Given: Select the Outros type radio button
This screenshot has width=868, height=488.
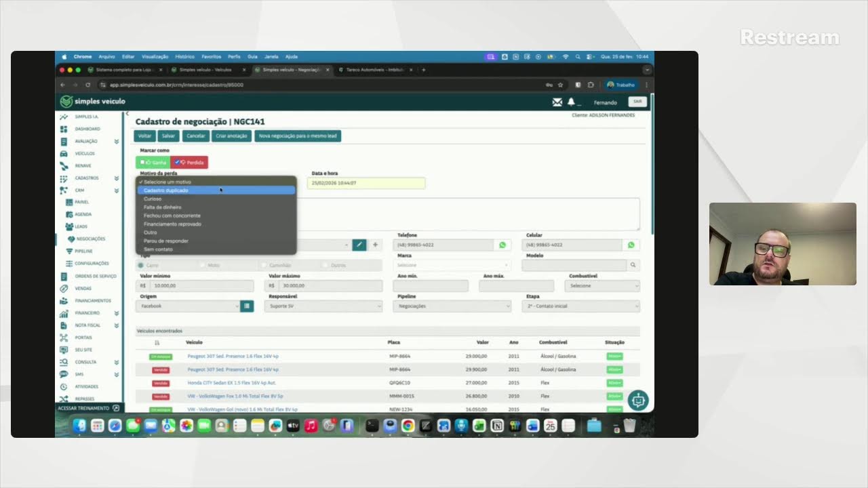Looking at the screenshot, I should 326,265.
